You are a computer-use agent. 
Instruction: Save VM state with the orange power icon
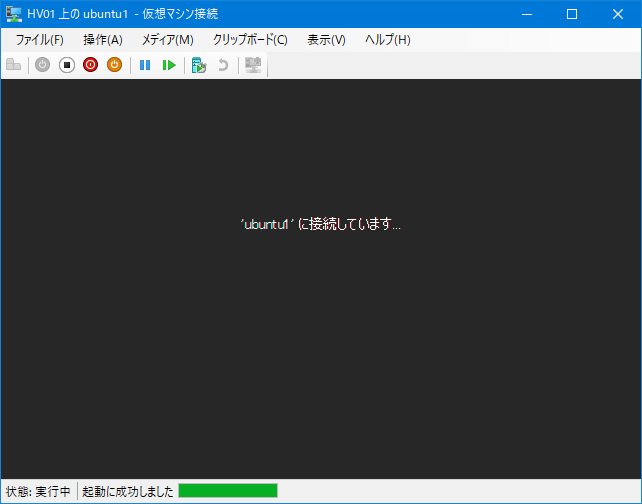point(115,65)
